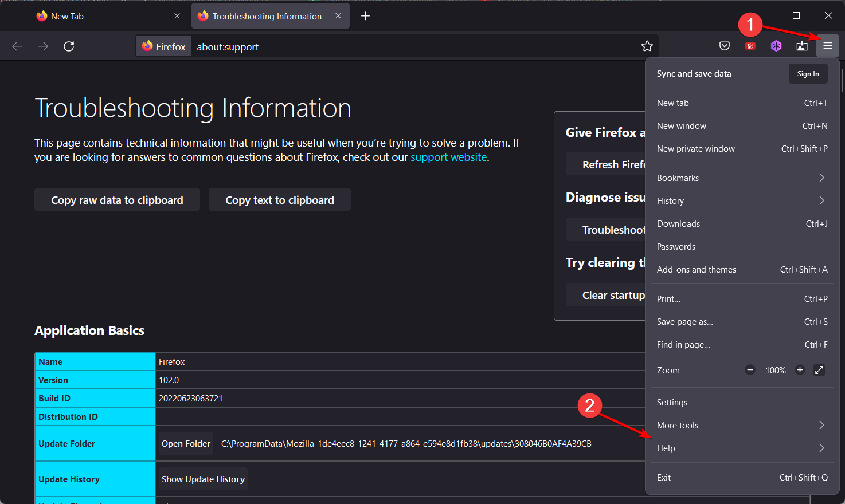Select Save page as... menu entry
845x504 pixels.
(x=742, y=322)
